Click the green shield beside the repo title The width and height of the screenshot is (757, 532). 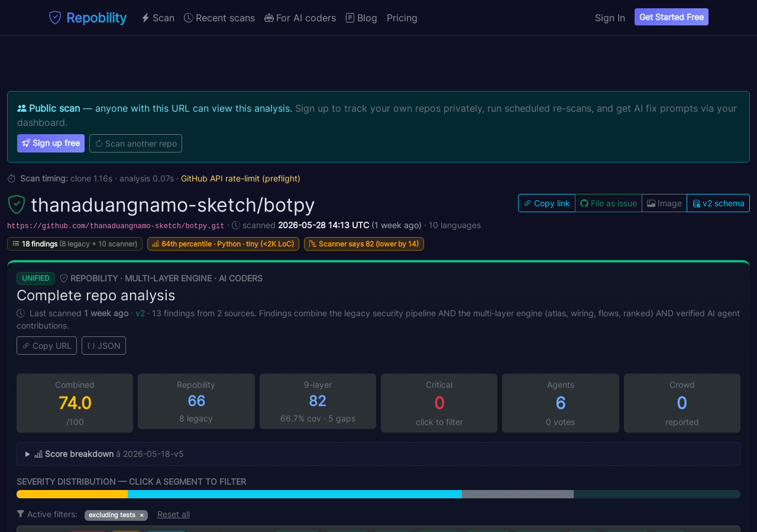pos(16,205)
